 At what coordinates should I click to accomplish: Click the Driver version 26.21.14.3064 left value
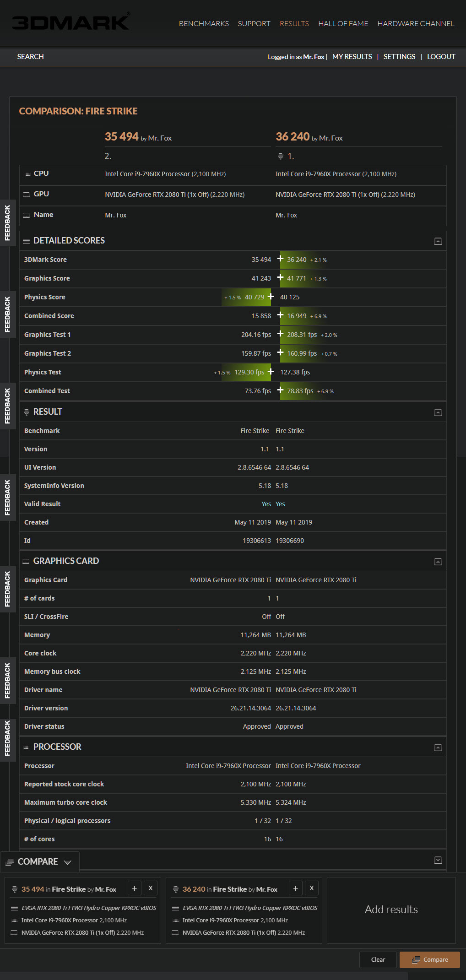(x=251, y=708)
